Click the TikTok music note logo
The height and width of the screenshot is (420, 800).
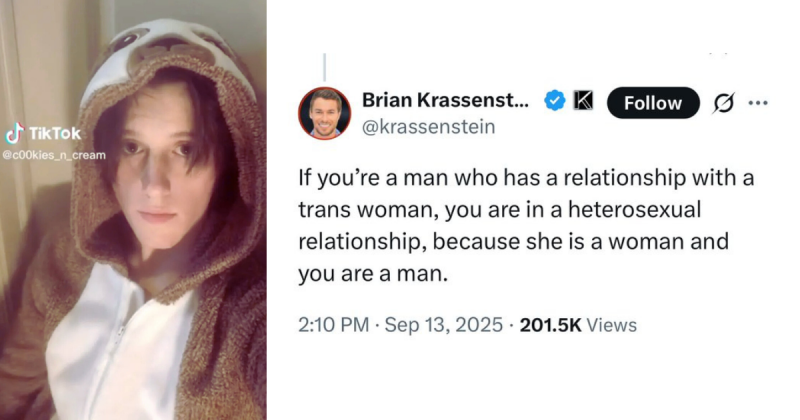tap(13, 135)
